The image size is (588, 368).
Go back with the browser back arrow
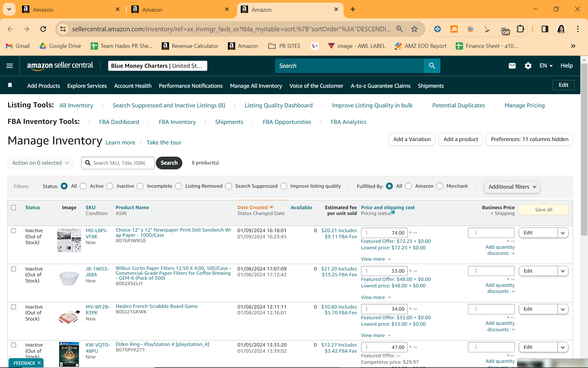click(x=10, y=29)
